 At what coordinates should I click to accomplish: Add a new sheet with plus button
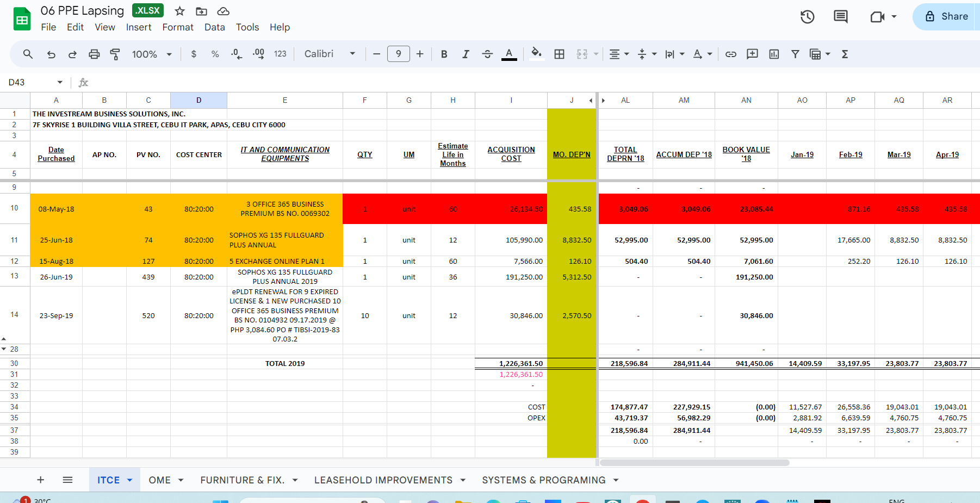point(40,480)
